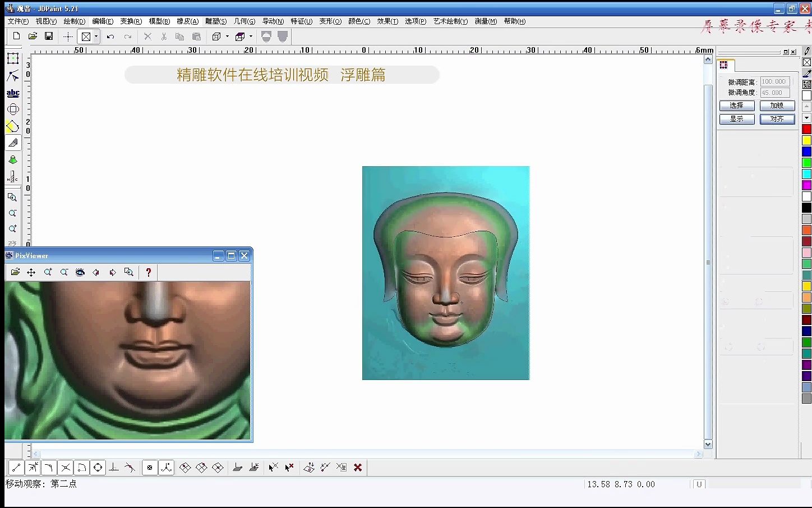Undo the last action

(x=110, y=36)
